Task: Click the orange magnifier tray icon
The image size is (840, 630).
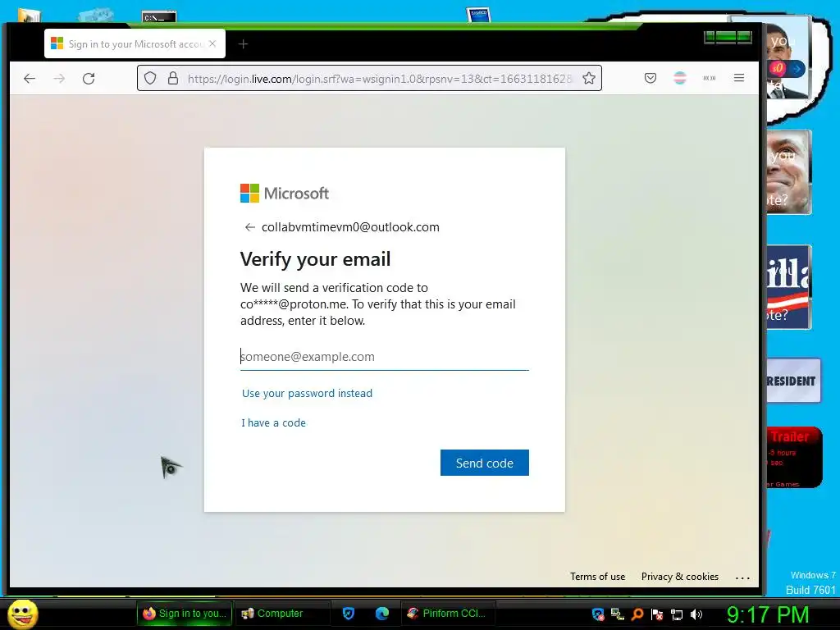Action: [x=637, y=614]
